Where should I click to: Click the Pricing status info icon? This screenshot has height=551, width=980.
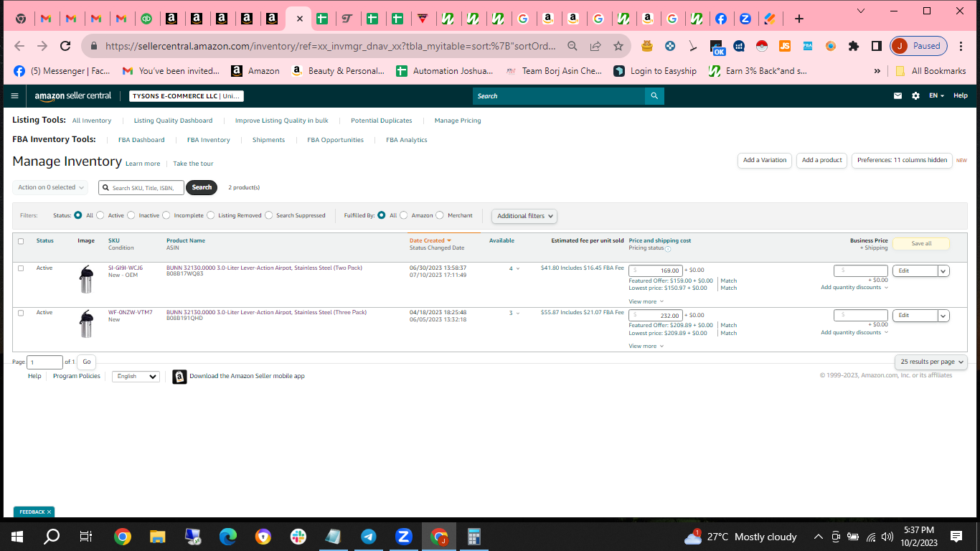[x=668, y=249]
